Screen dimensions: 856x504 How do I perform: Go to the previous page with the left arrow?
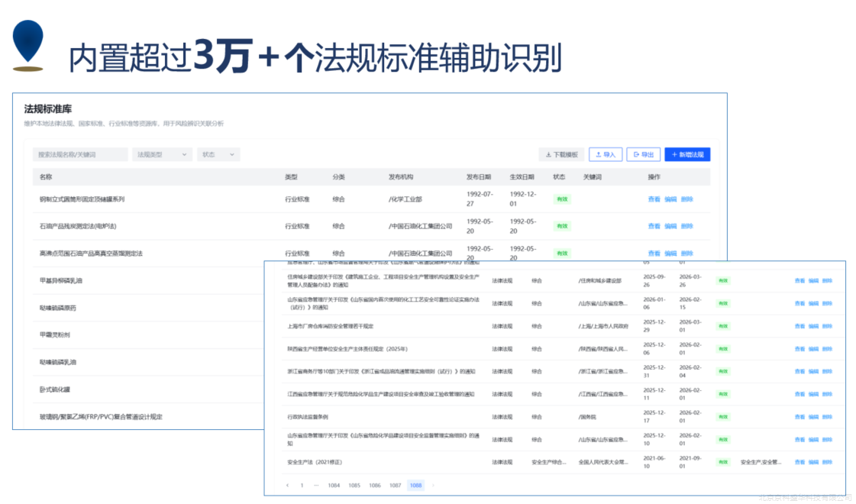point(288,485)
